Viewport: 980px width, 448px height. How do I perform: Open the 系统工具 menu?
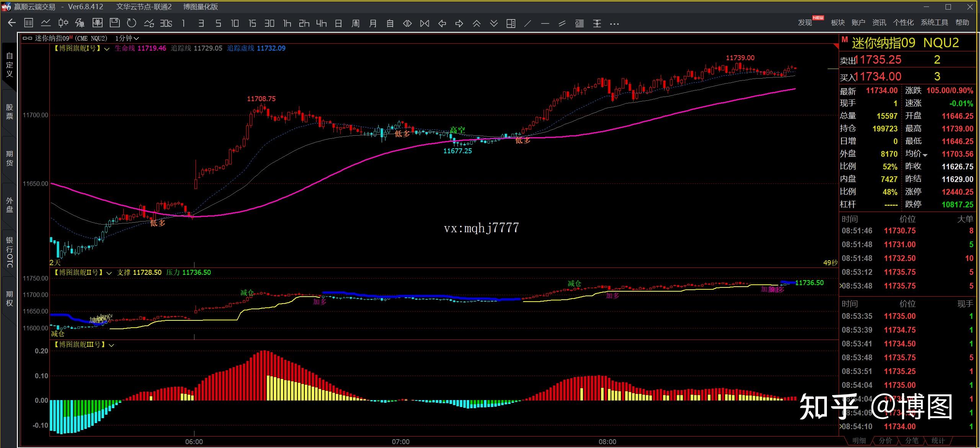click(x=934, y=23)
